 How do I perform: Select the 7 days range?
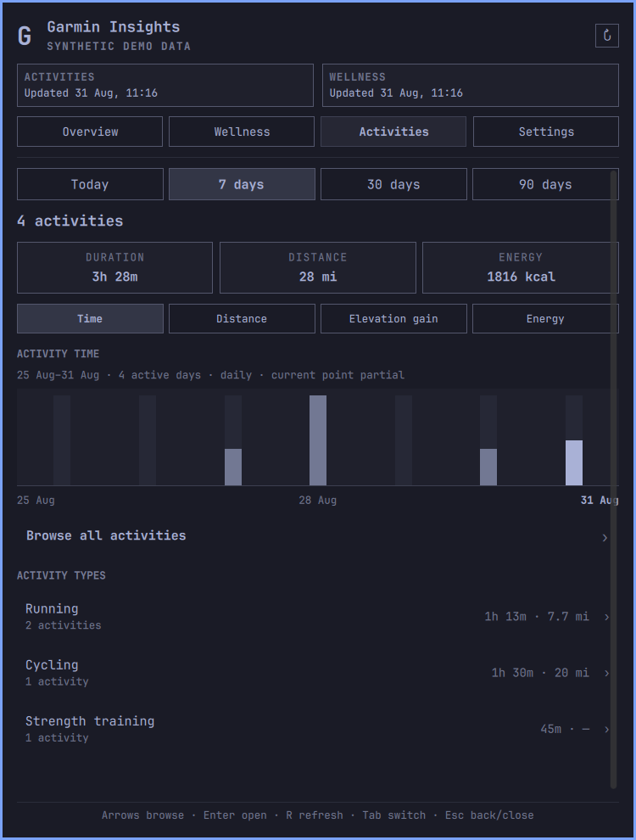point(242,184)
